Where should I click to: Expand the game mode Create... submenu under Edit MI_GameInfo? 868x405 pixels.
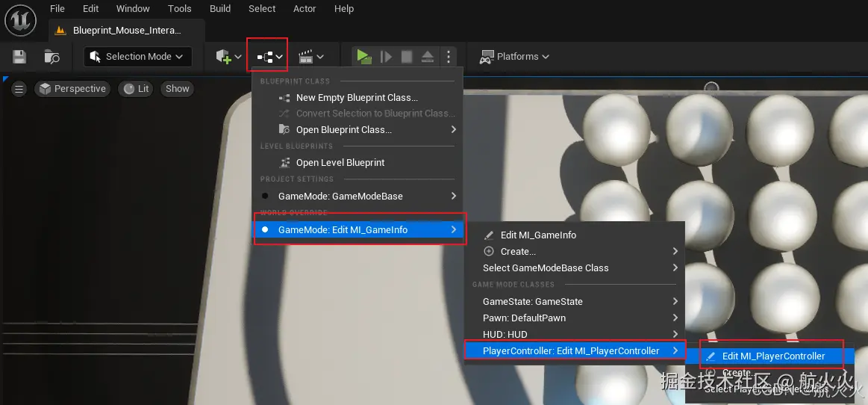575,252
